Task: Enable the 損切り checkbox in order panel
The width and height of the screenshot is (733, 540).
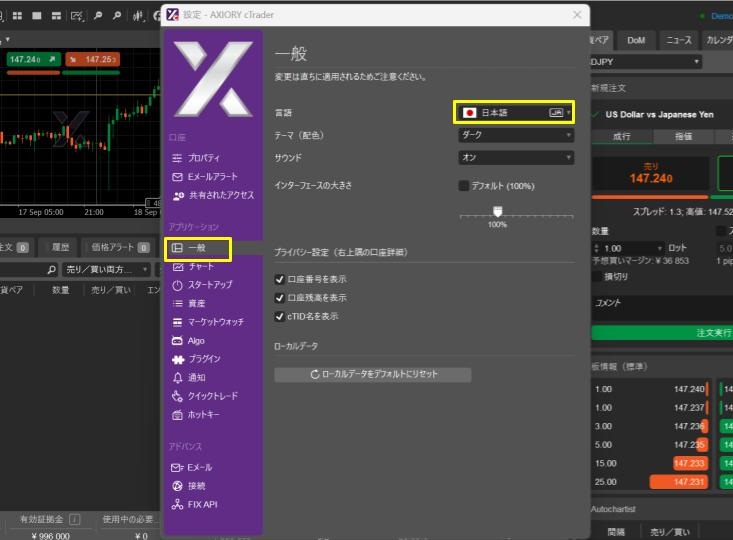Action: click(x=597, y=277)
